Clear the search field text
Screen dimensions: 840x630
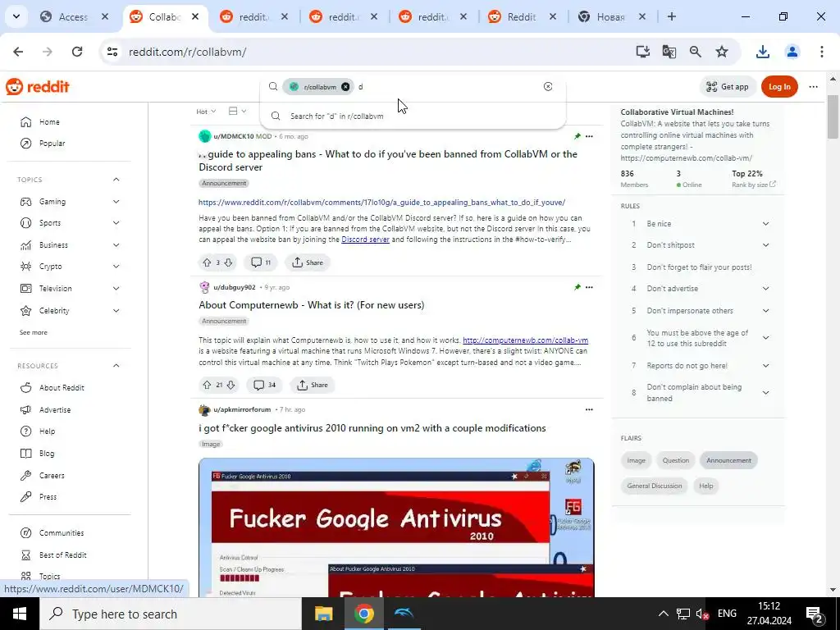pos(547,86)
